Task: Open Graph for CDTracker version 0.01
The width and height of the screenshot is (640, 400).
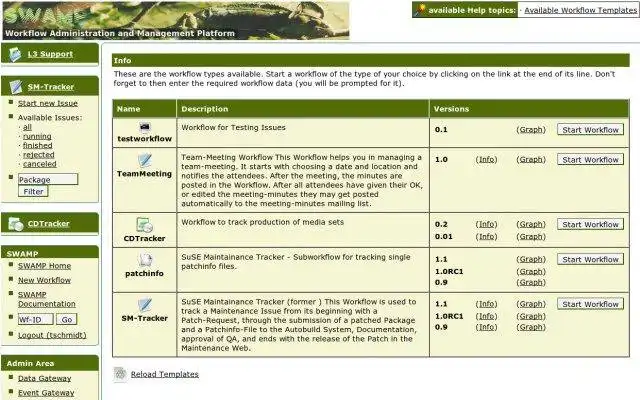Action: tap(531, 236)
